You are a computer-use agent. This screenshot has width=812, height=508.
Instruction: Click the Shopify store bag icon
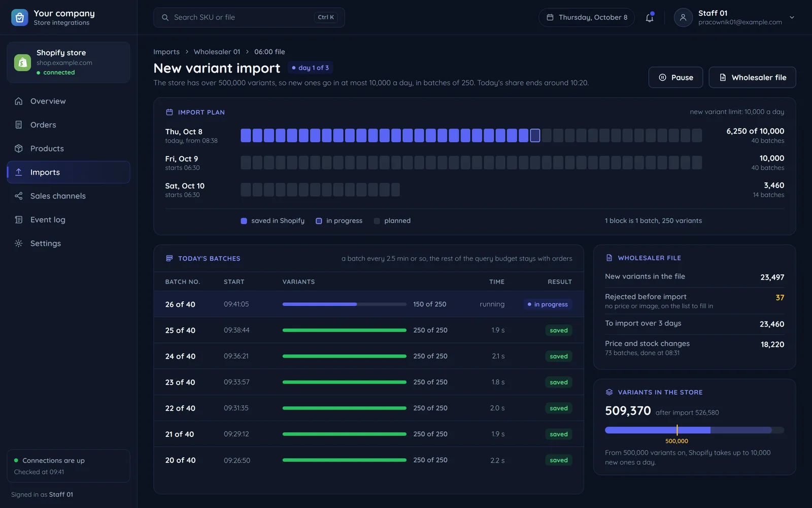click(x=22, y=62)
